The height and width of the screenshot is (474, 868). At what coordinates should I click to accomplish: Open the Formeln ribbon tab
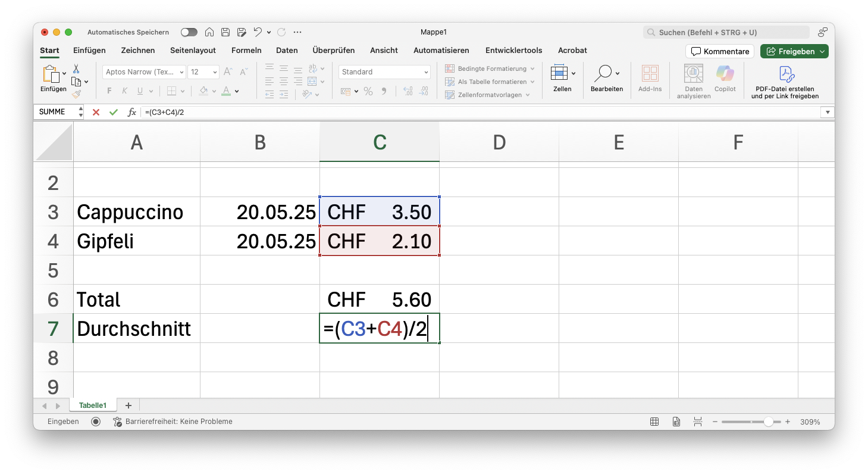246,51
